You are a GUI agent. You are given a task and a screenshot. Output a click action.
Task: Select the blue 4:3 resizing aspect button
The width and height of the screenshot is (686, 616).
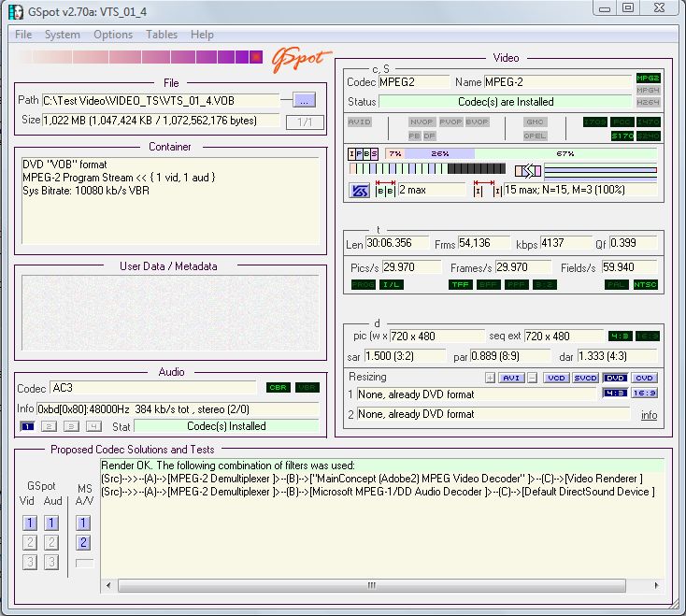[x=615, y=394]
